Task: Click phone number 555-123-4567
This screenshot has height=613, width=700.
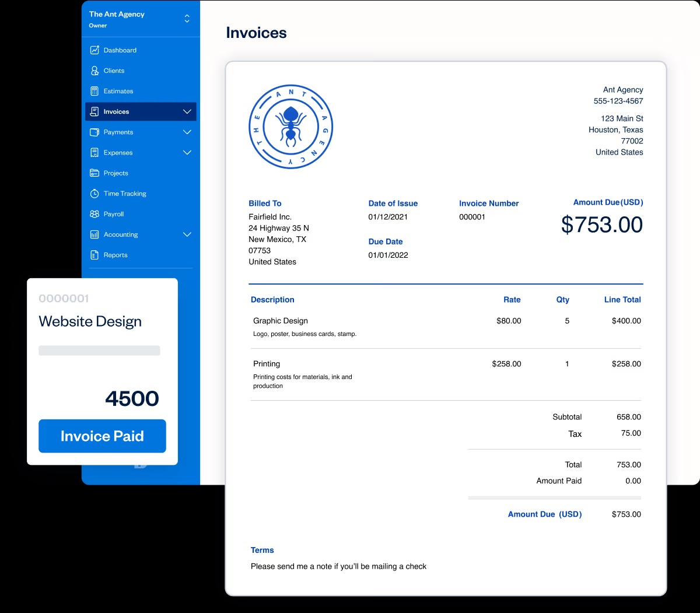Action: [x=618, y=101]
